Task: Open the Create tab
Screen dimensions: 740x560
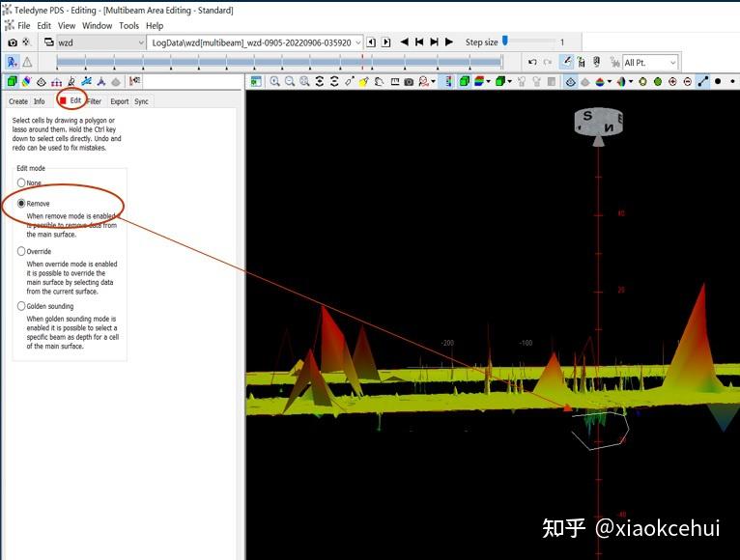Action: click(x=18, y=101)
